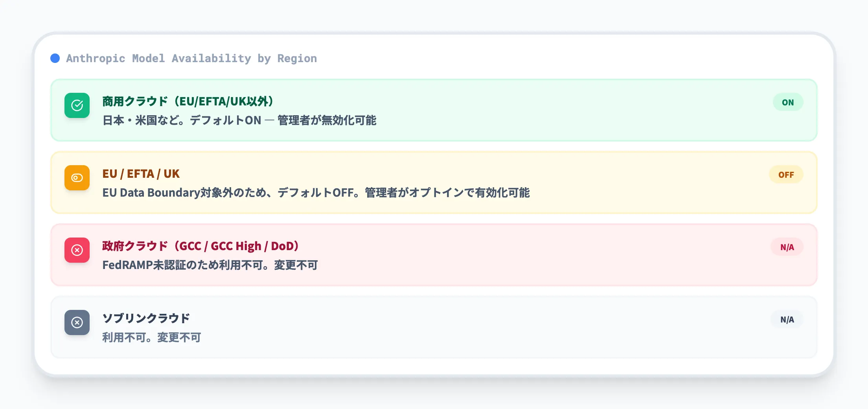Toggle the ON badge for 商用クラウド
Viewport: 868px width, 409px height.
[x=787, y=102]
